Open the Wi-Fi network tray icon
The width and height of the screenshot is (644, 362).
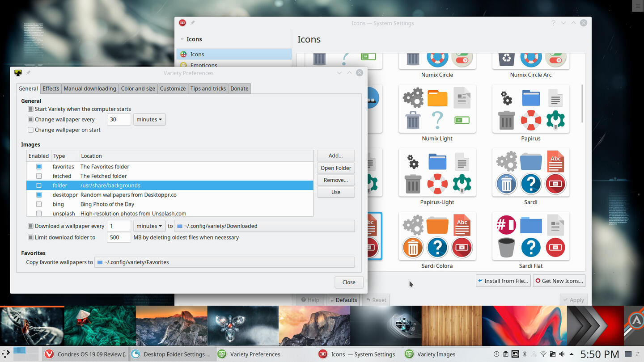pyautogui.click(x=543, y=354)
